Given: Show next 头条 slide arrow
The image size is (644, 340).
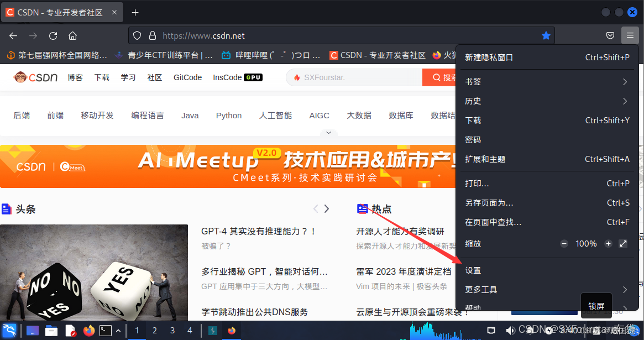Looking at the screenshot, I should point(327,208).
